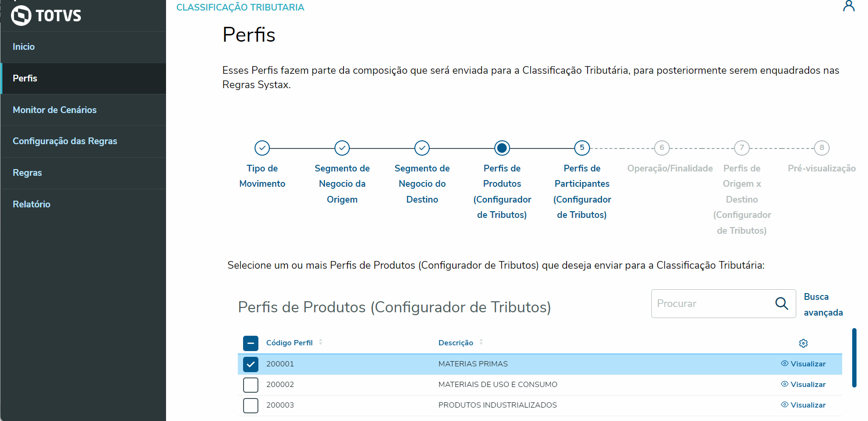Click the search magnifier icon
Image resolution: width=868 pixels, height=421 pixels.
click(781, 304)
